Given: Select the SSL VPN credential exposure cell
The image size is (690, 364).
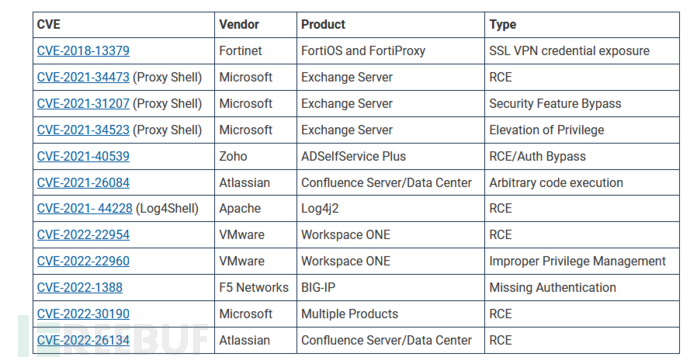Looking at the screenshot, I should coord(582,51).
